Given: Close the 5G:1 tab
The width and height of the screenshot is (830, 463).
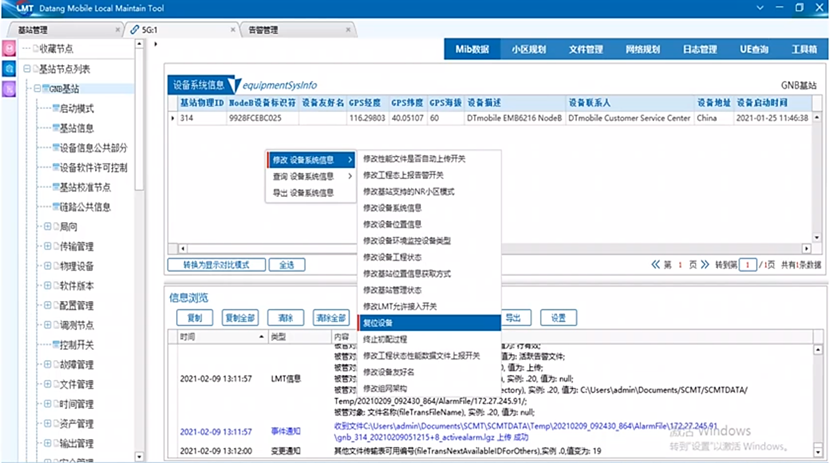Looking at the screenshot, I should click(233, 30).
